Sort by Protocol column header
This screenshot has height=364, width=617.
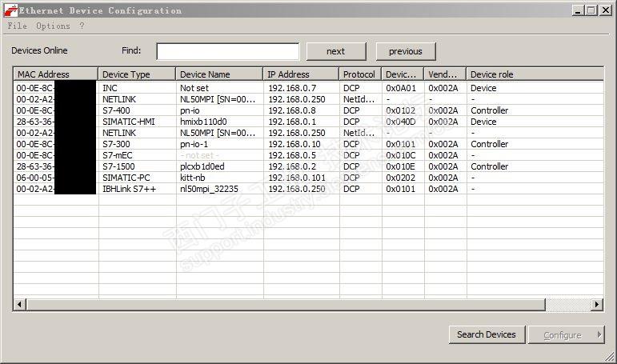click(x=360, y=74)
